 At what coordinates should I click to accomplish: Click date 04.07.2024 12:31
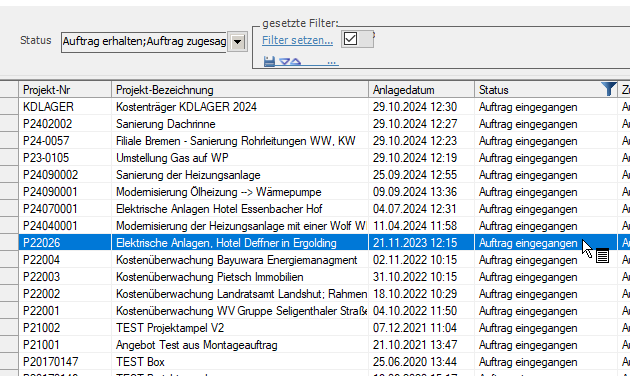click(415, 209)
